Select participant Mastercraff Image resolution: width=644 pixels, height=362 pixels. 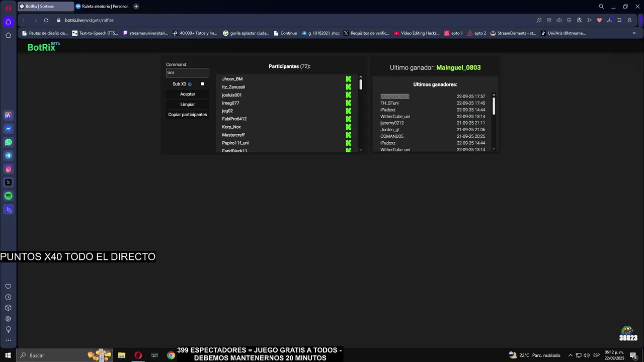click(x=233, y=135)
